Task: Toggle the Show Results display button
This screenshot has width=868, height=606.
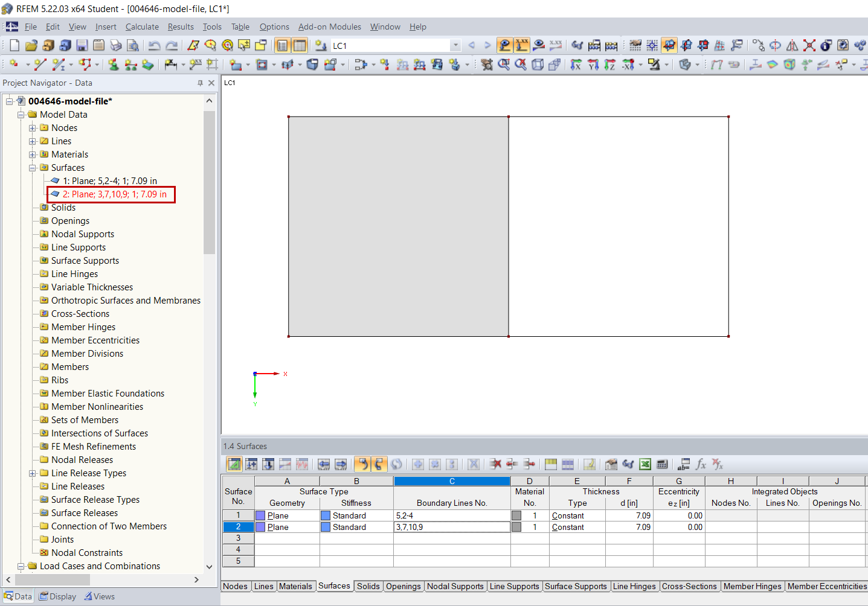Action: [504, 45]
